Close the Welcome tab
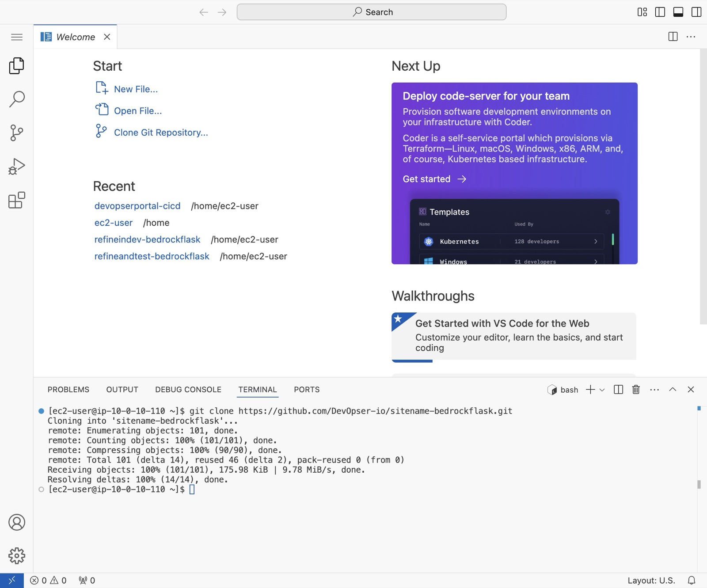Viewport: 707px width, 588px height. pos(107,37)
